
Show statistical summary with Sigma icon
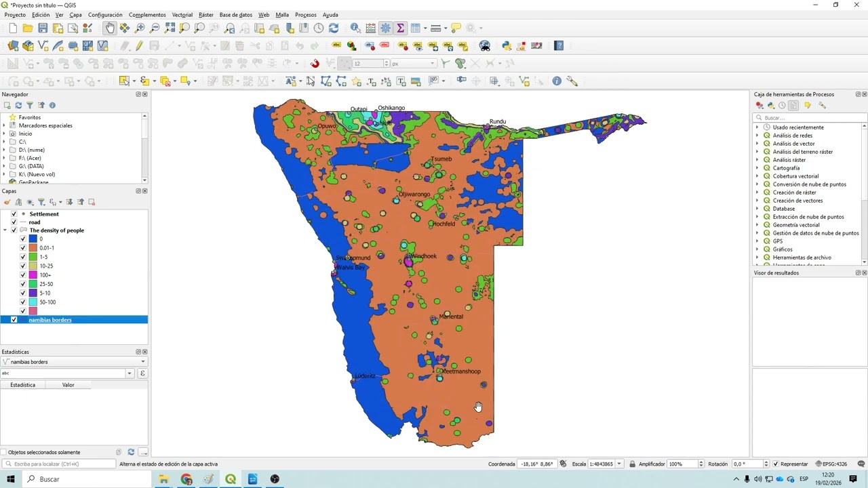pyautogui.click(x=400, y=28)
